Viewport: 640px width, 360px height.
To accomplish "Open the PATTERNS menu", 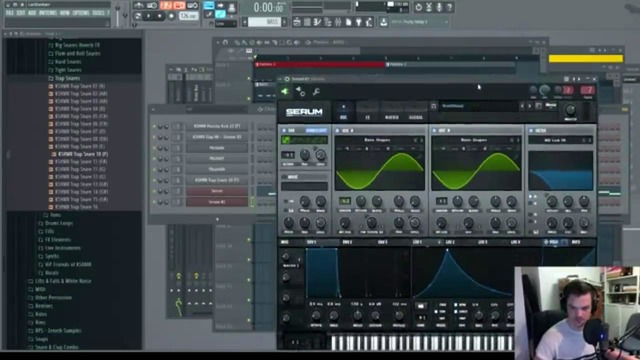I will [x=48, y=13].
